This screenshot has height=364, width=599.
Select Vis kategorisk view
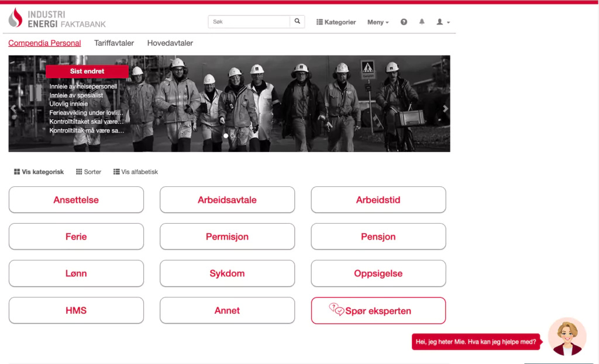[39, 172]
